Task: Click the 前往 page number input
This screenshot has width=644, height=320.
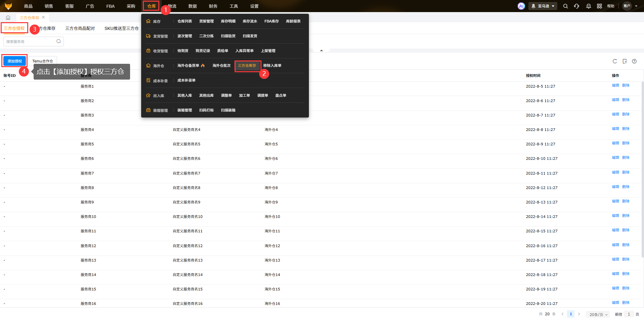Action: pyautogui.click(x=629, y=314)
